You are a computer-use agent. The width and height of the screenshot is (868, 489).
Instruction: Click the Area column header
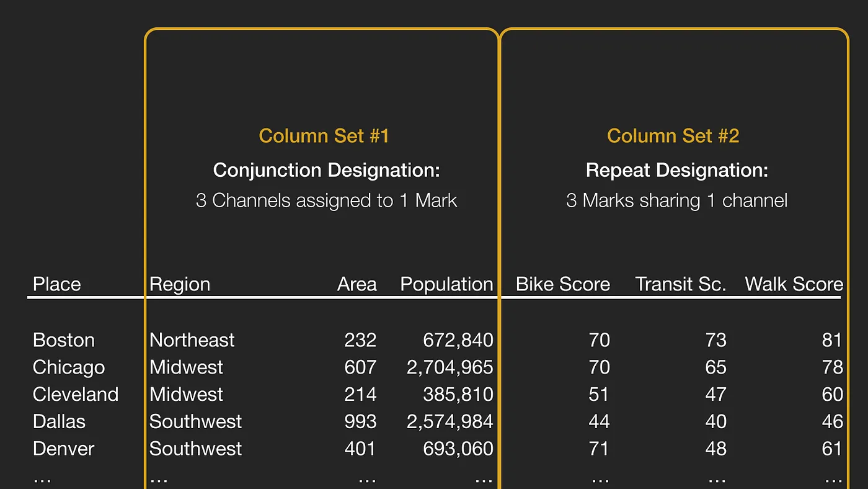pyautogui.click(x=356, y=284)
